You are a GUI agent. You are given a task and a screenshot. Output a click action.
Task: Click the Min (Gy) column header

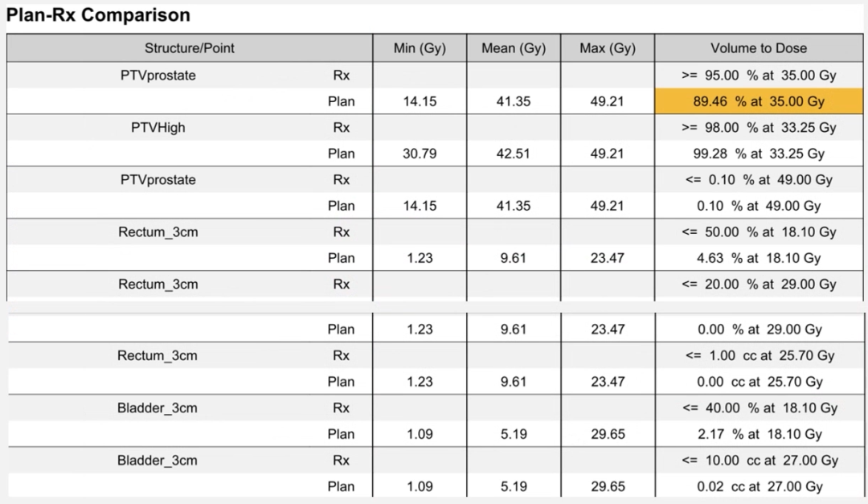pos(420,48)
